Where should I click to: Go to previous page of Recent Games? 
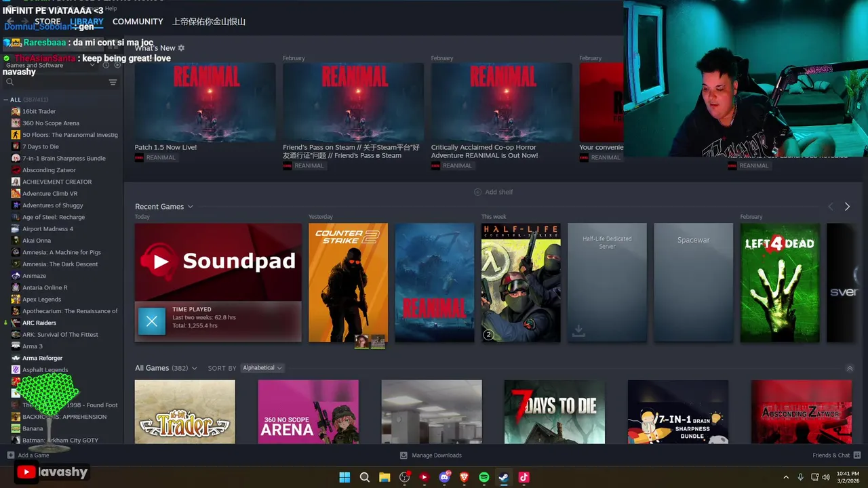(830, 207)
